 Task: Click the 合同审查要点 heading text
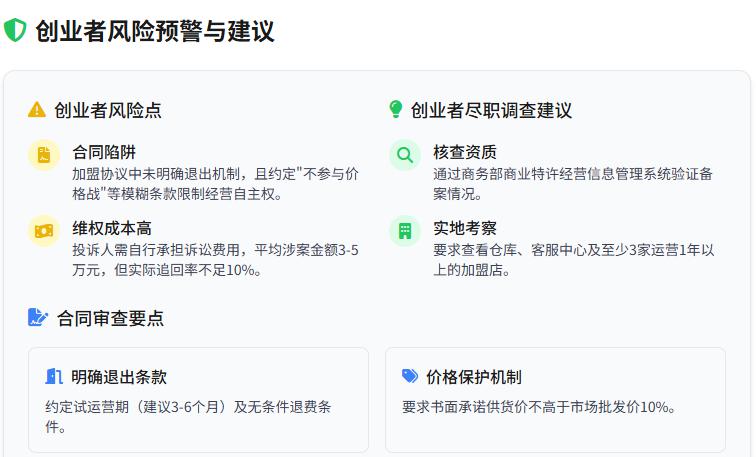[110, 318]
